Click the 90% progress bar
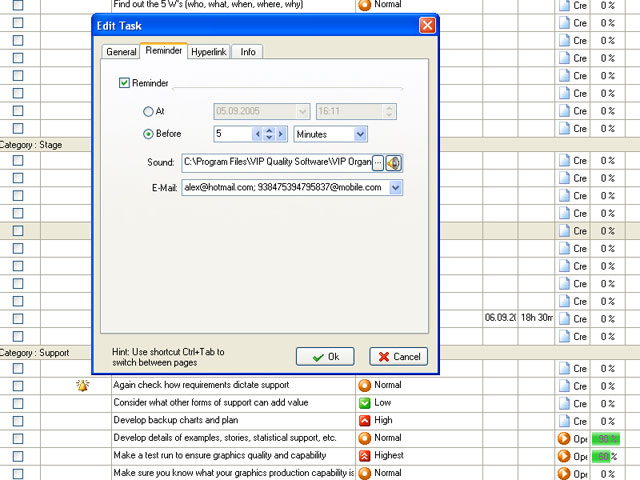Image resolution: width=640 pixels, height=480 pixels. 604,438
